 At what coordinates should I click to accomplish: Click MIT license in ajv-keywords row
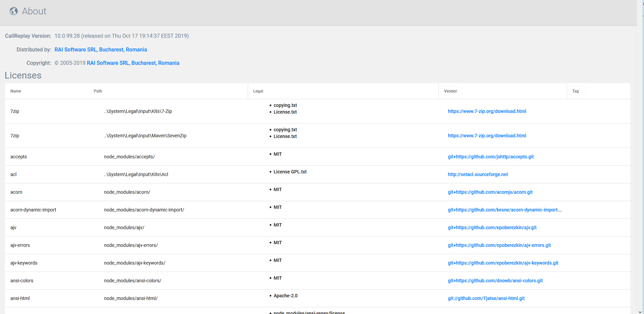coord(278,260)
